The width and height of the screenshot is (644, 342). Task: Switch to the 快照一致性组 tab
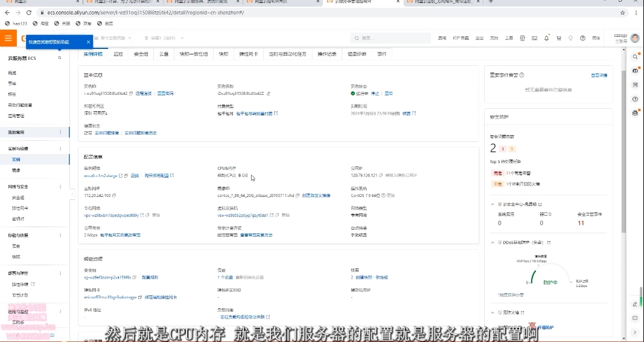pyautogui.click(x=194, y=54)
